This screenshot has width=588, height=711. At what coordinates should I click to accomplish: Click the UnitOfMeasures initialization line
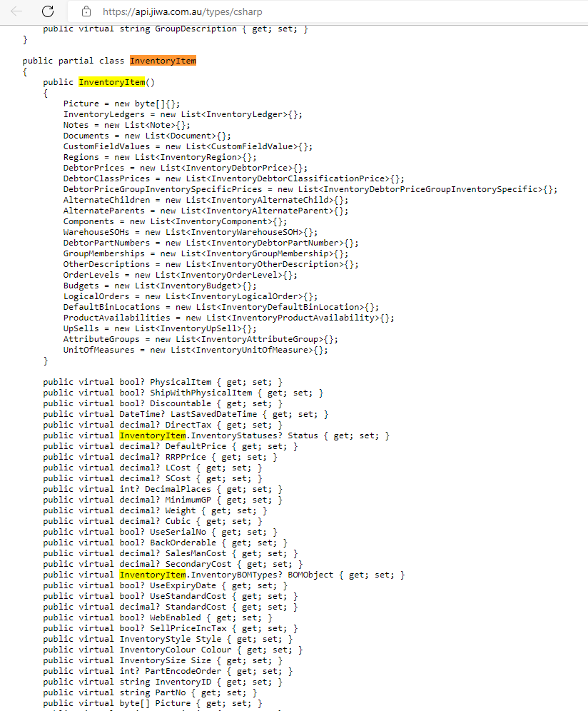coord(196,350)
